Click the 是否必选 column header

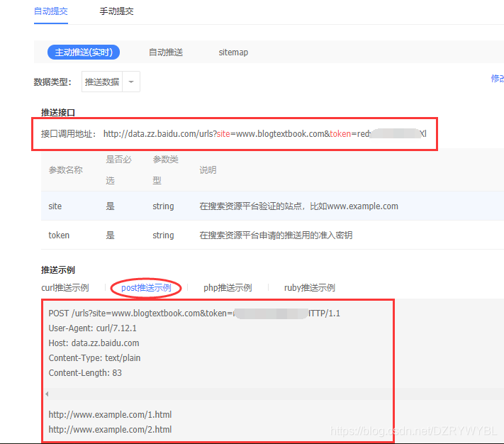[118, 170]
